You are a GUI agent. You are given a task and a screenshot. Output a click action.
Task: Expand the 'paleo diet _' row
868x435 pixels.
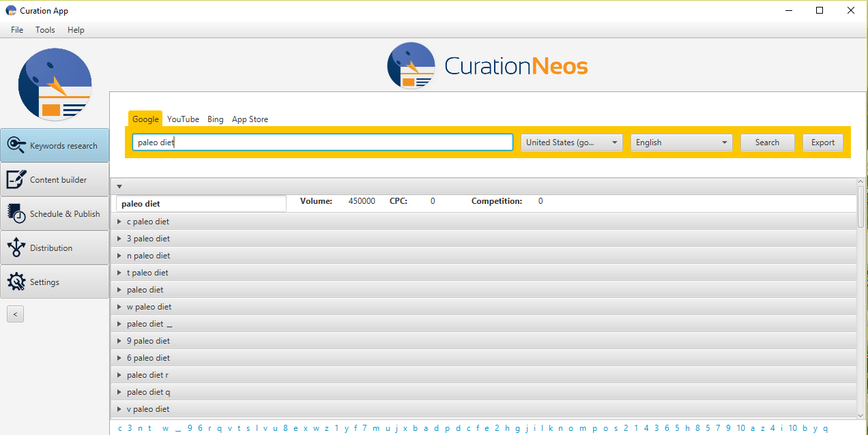[x=483, y=324]
